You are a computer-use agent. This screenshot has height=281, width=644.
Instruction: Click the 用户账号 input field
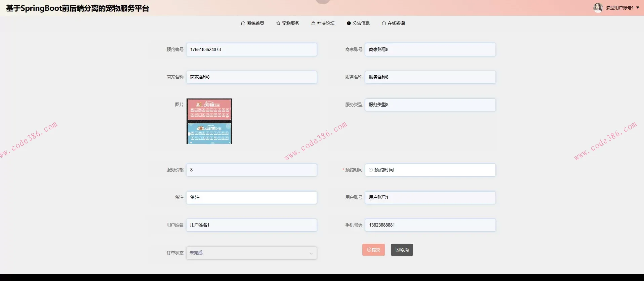[x=430, y=197]
